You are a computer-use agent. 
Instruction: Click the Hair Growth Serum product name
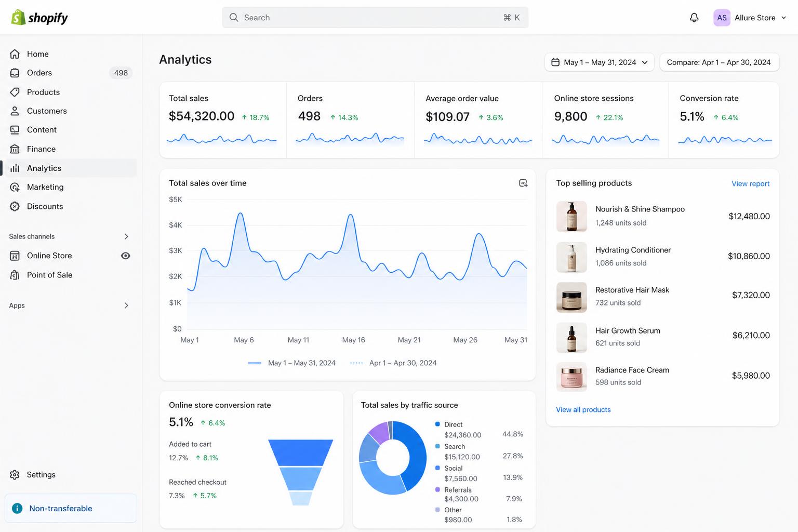coord(628,330)
